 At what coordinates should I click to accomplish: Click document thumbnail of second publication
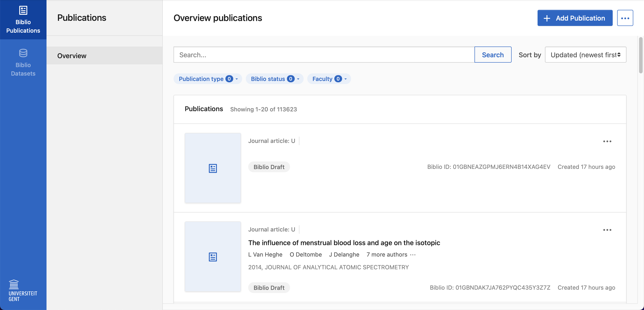212,257
